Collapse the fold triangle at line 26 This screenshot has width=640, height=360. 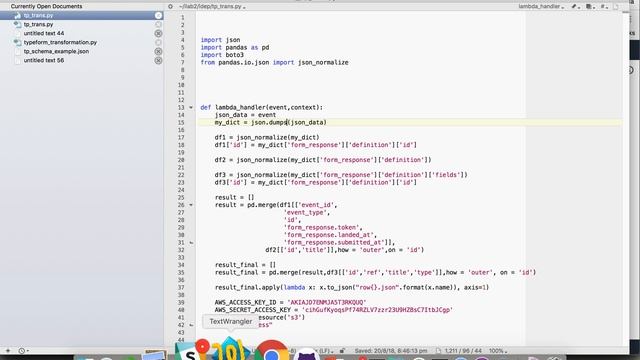coord(191,205)
